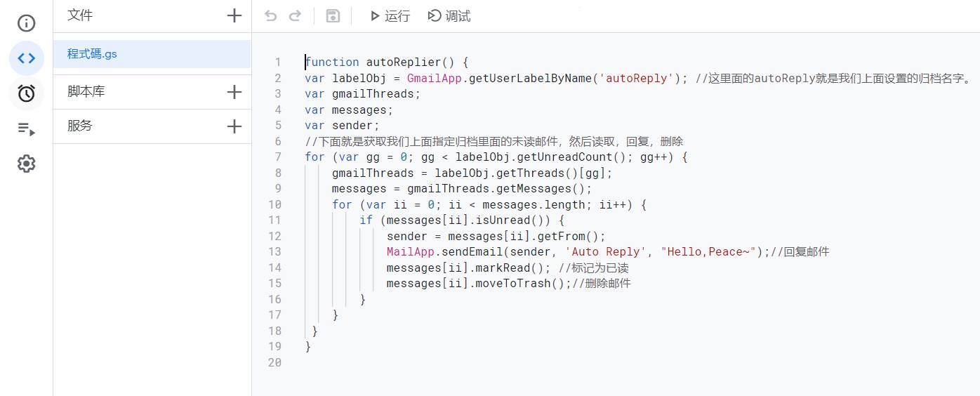Viewport: 980px width, 396px height.
Task: Click the undo arrow in toolbar
Action: pyautogui.click(x=270, y=16)
